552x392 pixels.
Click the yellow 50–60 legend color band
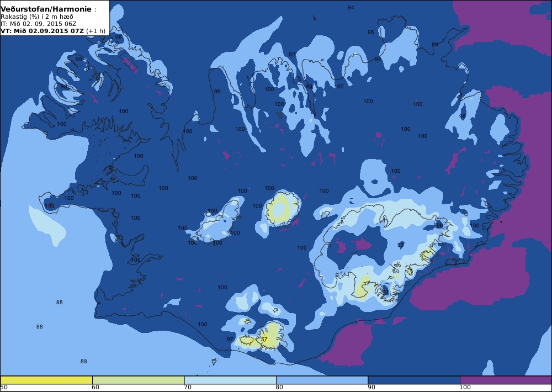46,380
